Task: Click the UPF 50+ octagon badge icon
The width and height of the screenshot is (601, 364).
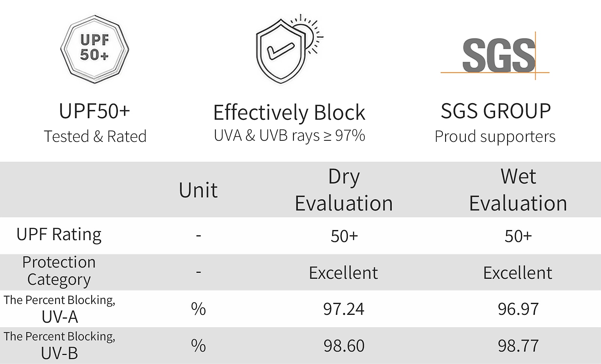Action: [95, 49]
